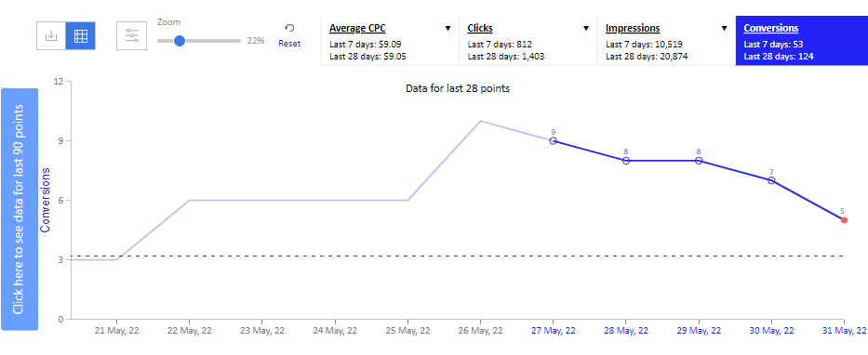Select the 27 May data point marker
The height and width of the screenshot is (355, 868).
(x=553, y=140)
